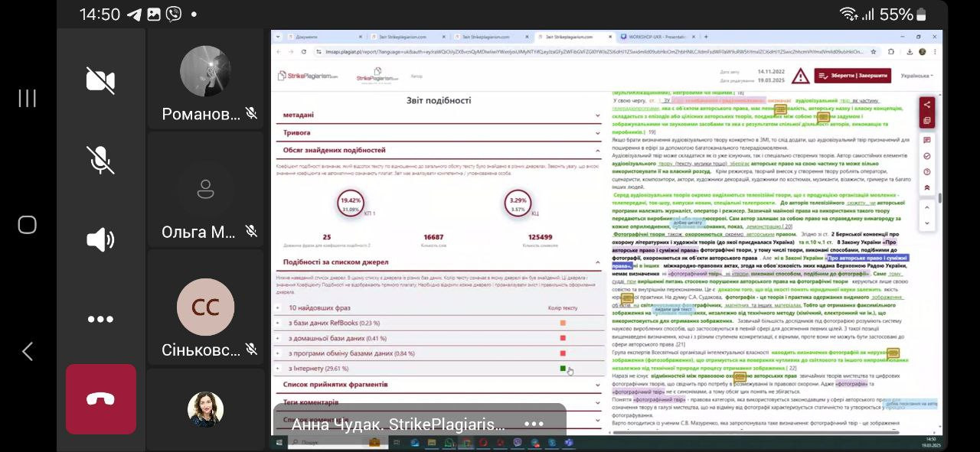Go back with the browser back arrow

click(x=279, y=52)
